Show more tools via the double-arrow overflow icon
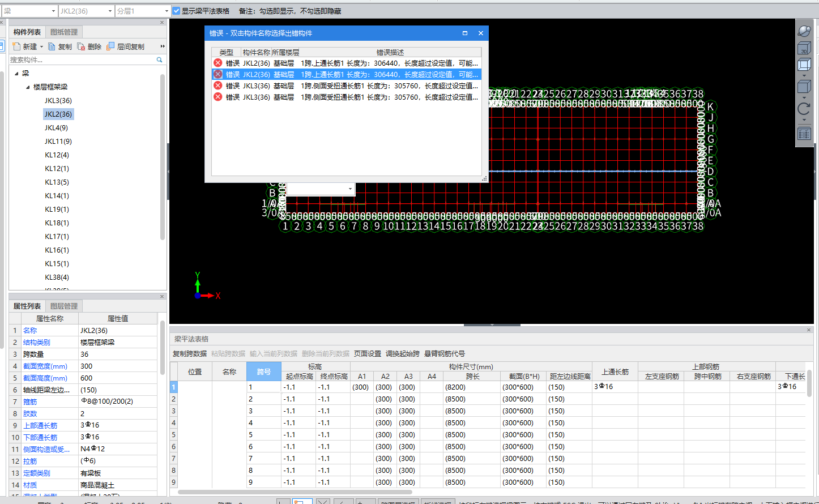The width and height of the screenshot is (819, 504). coord(163,46)
